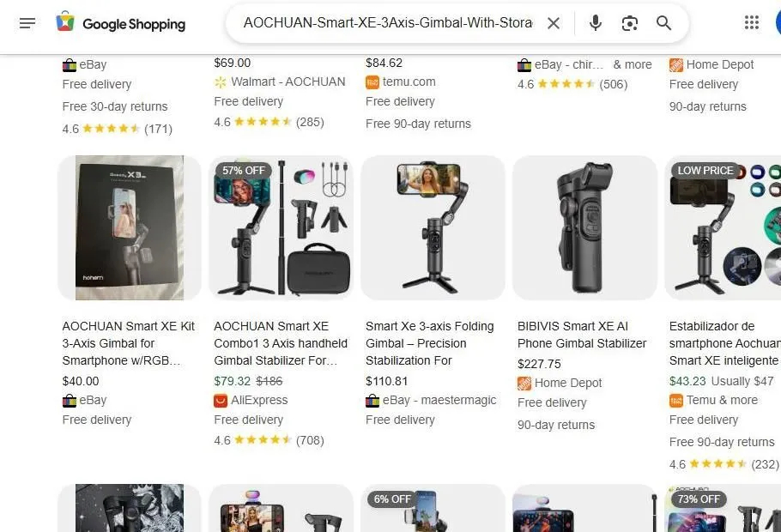This screenshot has width=781, height=532.
Task: Click the eBay - maestermagic seller name
Action: (x=439, y=400)
